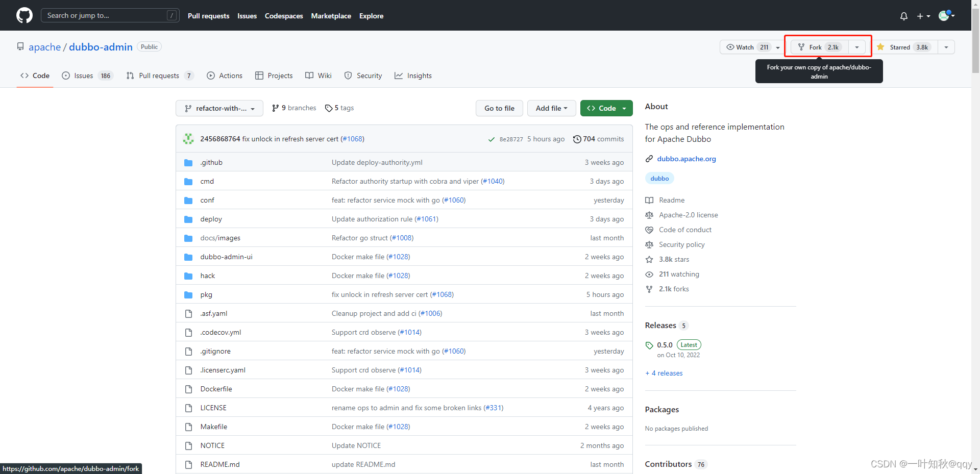Open the .asf.yaml file
980x474 pixels.
(213, 313)
